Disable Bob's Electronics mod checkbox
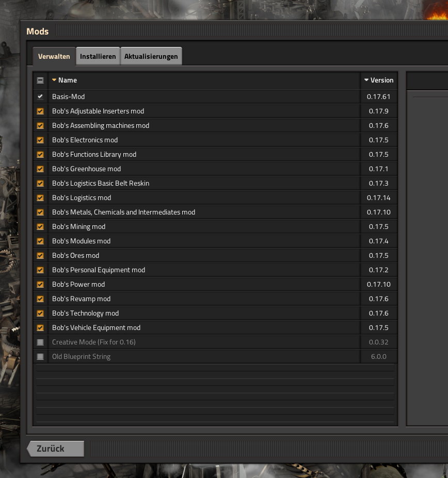 tap(40, 140)
